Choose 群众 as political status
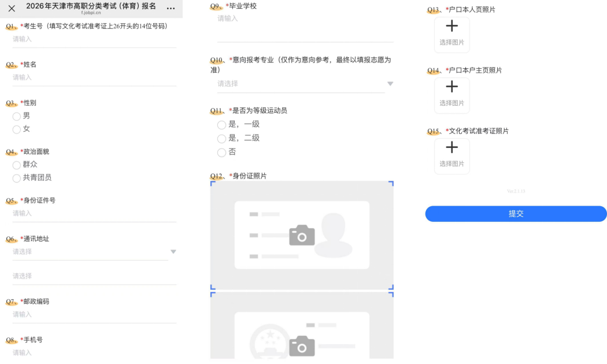Image resolution: width=607 pixels, height=364 pixels. pos(17,165)
